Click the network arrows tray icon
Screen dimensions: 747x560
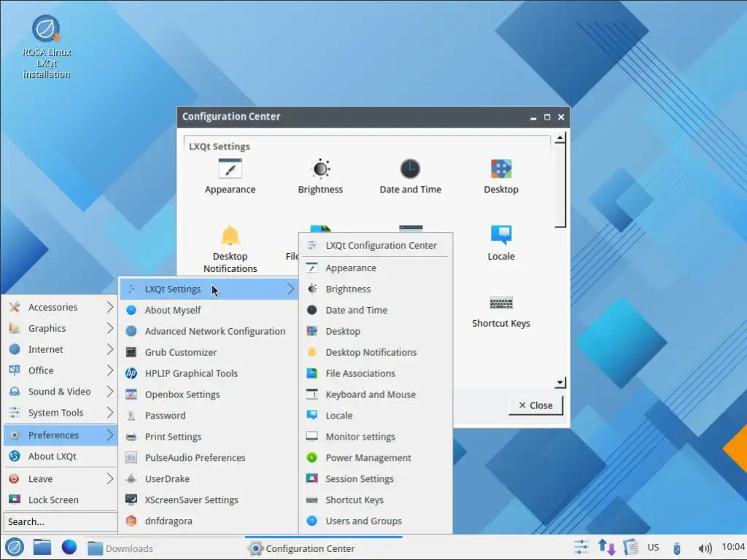coord(606,547)
